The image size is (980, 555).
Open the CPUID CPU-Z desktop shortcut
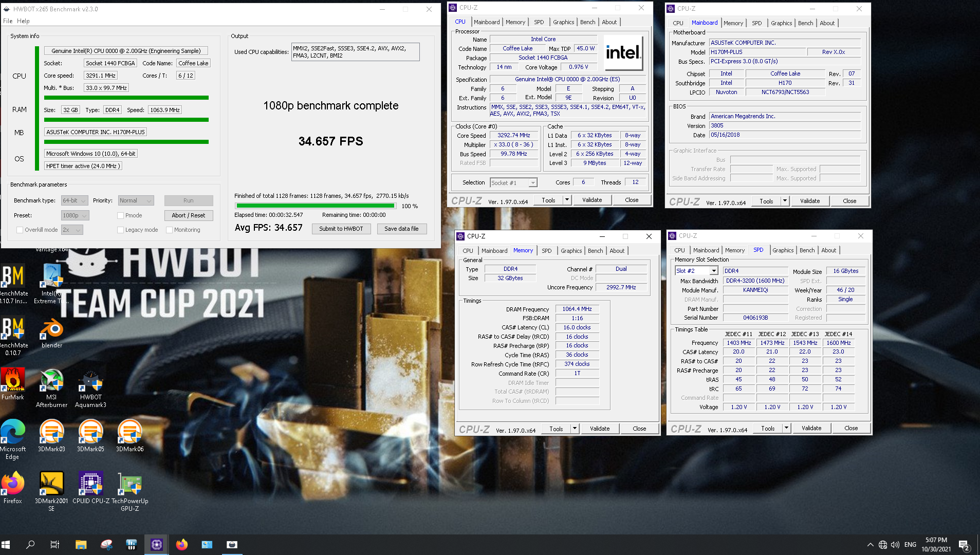[x=91, y=488]
